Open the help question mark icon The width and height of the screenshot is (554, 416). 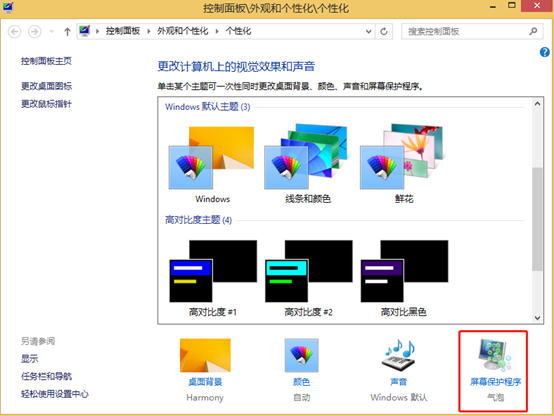[x=544, y=52]
